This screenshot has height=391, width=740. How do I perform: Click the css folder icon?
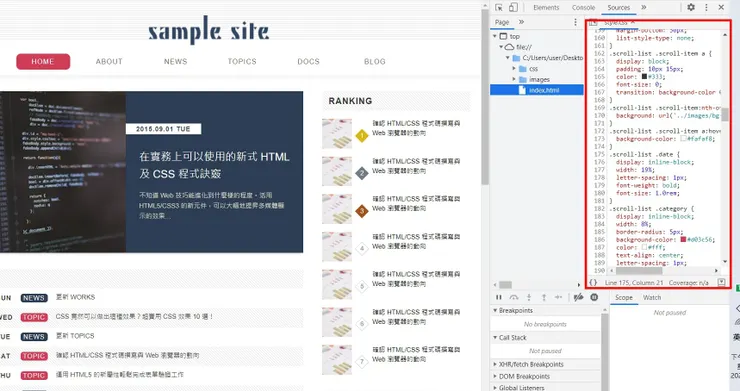coord(523,69)
